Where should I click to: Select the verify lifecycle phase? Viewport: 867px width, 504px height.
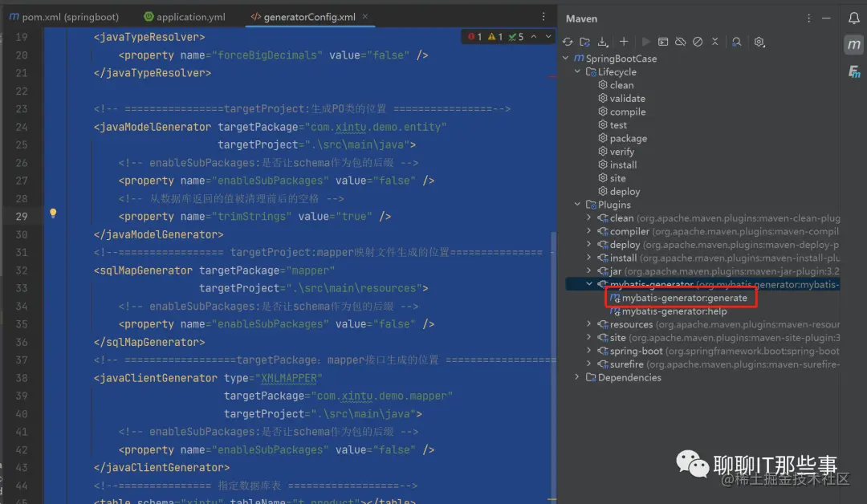click(x=616, y=152)
